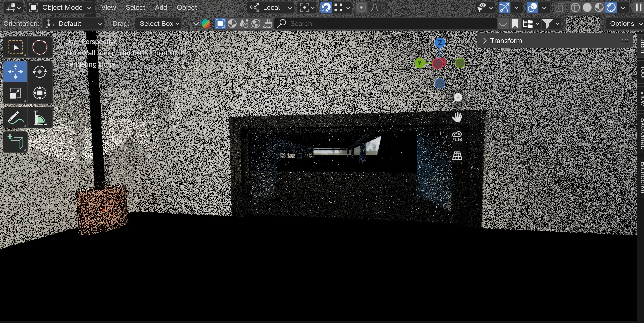Click the Search input field
Viewport: 644px width, 323px height.
(385, 24)
